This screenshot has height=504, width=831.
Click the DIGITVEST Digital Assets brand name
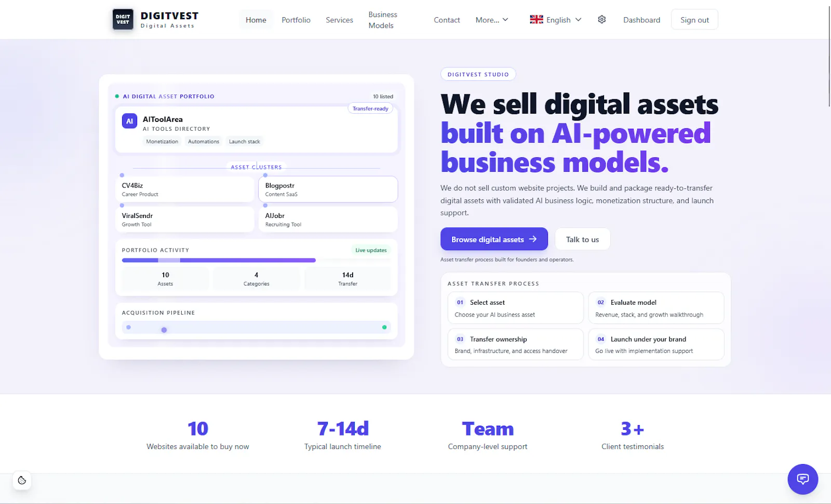(169, 20)
